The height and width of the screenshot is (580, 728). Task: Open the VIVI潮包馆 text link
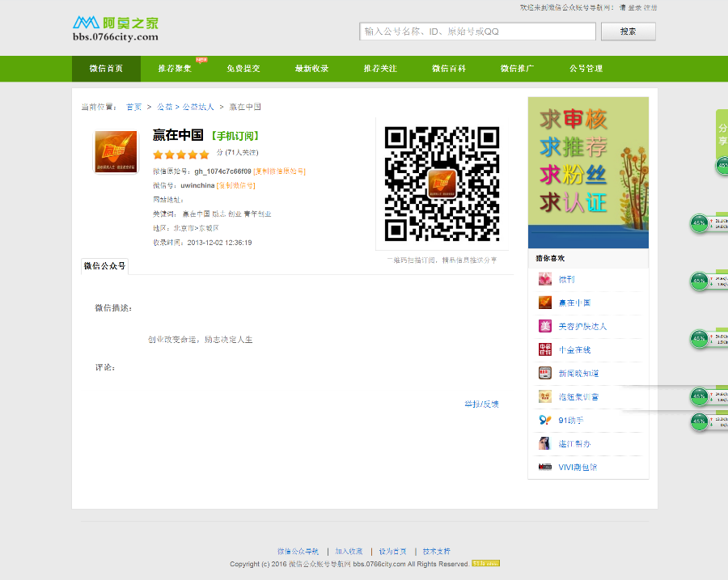578,467
